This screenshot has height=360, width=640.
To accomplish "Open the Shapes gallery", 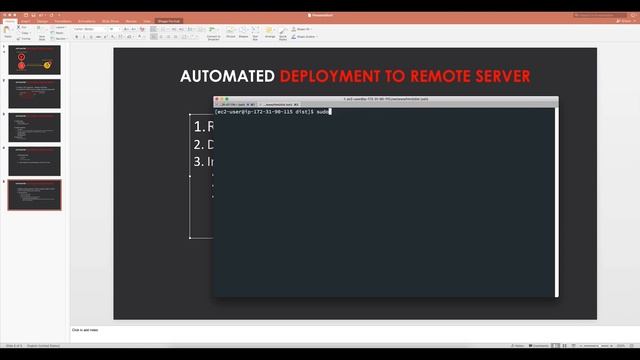I will (x=243, y=33).
